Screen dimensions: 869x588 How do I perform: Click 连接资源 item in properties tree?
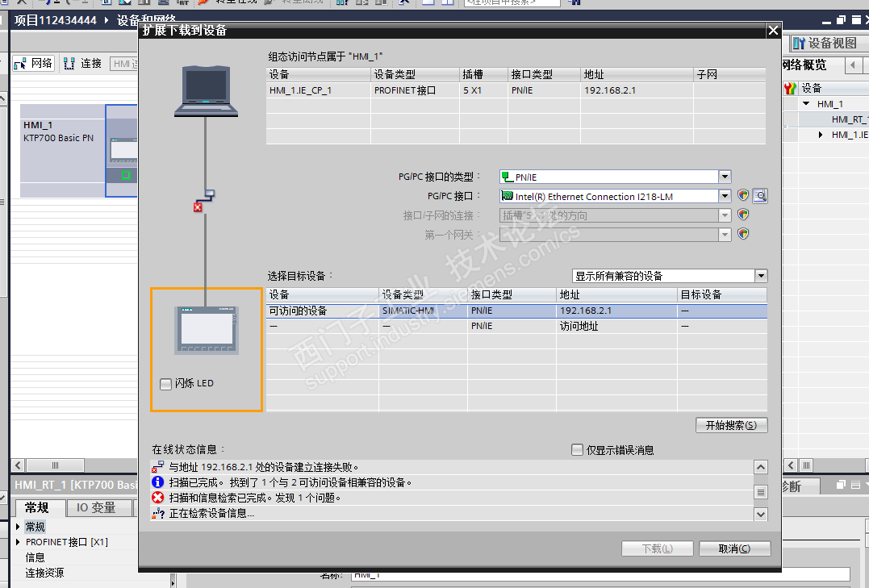tap(44, 573)
